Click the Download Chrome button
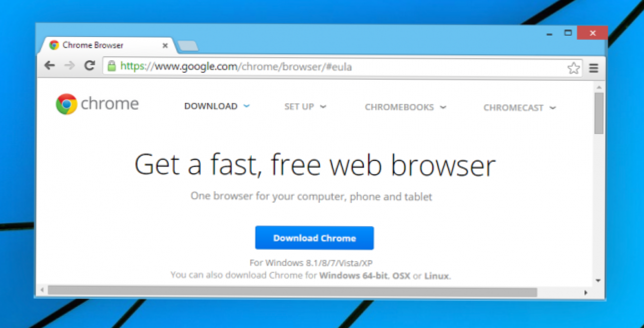The width and height of the screenshot is (644, 328). point(314,238)
